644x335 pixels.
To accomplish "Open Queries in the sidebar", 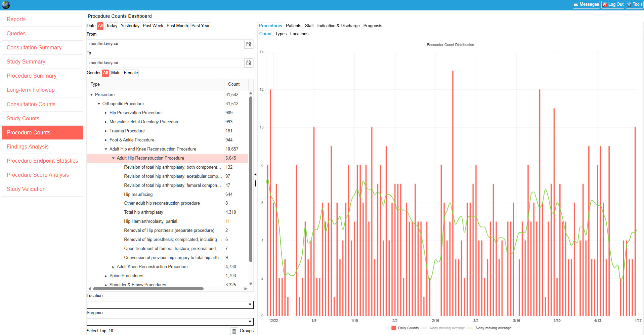I will (x=42, y=34).
